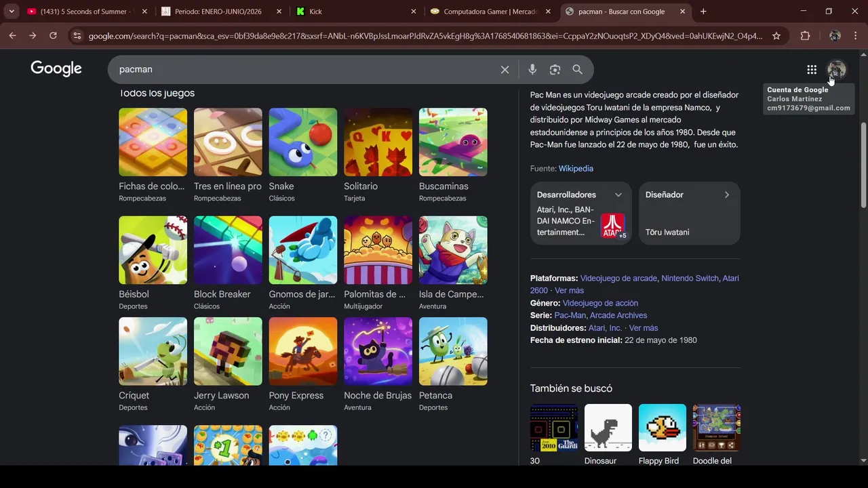Open Google account profile avatar
The width and height of the screenshot is (868, 488).
click(836, 69)
